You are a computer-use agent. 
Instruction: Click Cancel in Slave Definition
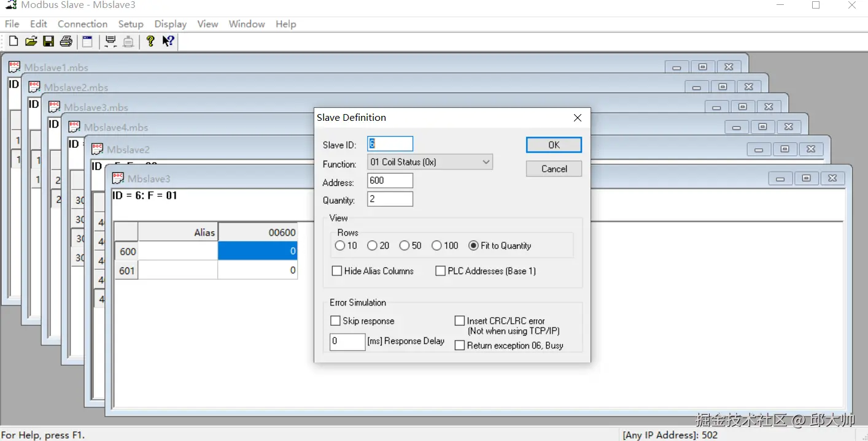point(554,169)
